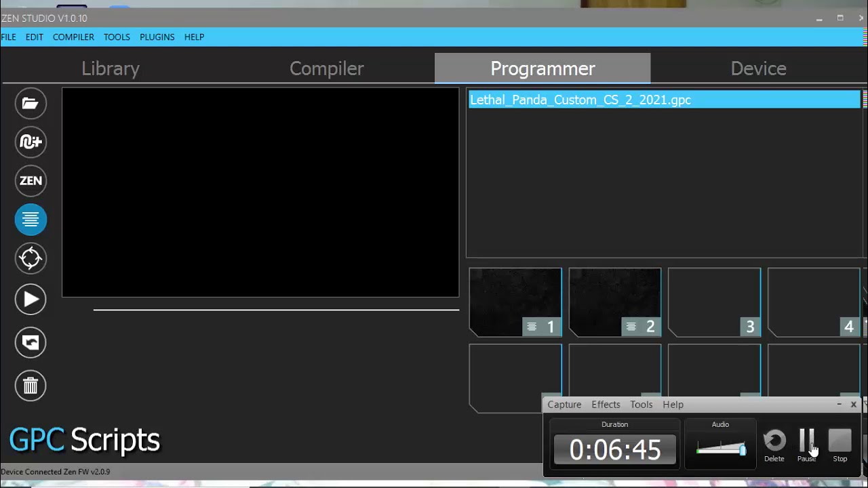The width and height of the screenshot is (868, 488).
Task: Open the PLUGINS menu
Action: (157, 37)
